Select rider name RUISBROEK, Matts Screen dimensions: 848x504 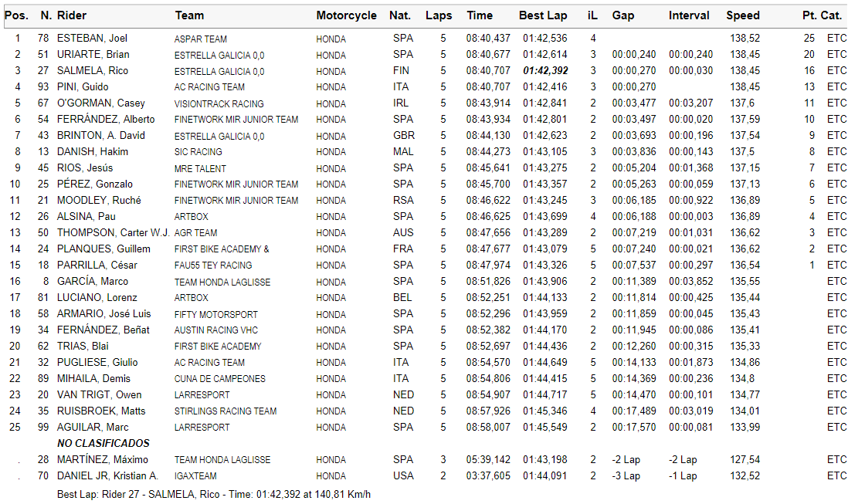102,411
